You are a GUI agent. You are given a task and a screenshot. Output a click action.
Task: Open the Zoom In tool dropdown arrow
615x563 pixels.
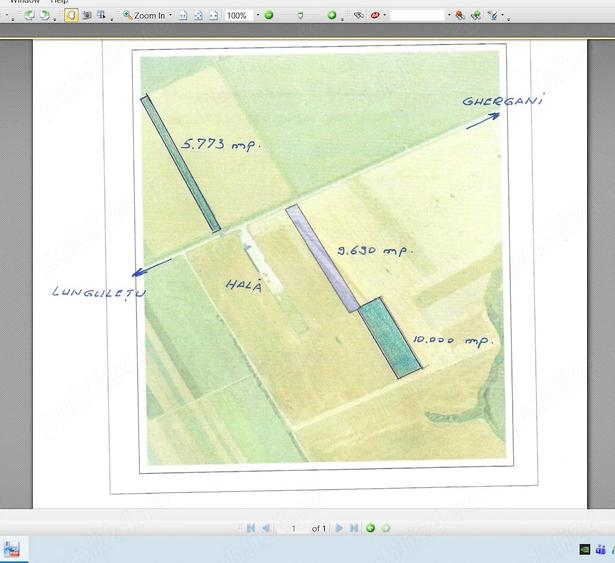tap(171, 15)
